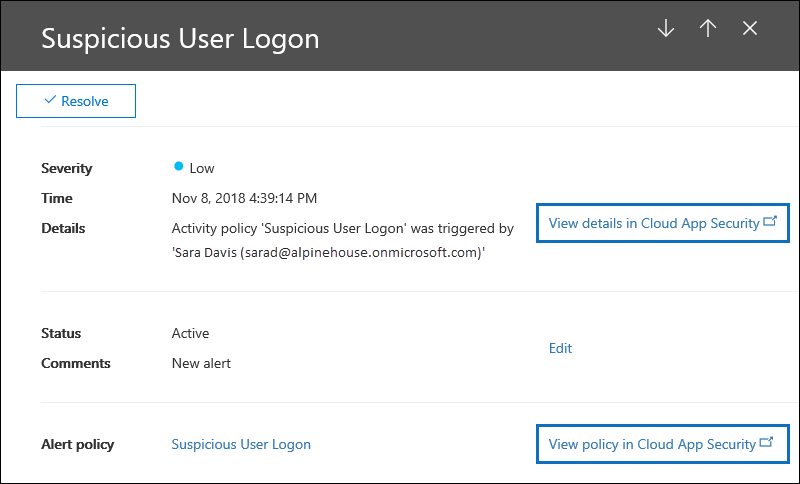
Task: Click the 'Comments' label
Action: point(76,363)
